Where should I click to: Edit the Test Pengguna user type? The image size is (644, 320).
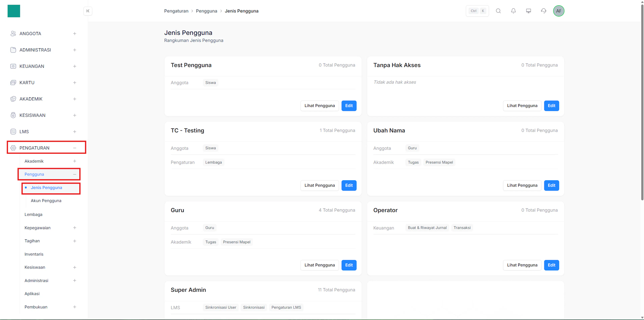tap(349, 106)
